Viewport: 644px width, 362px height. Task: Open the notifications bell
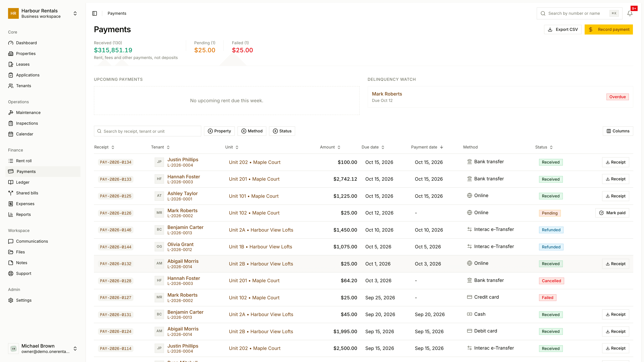[x=630, y=13]
